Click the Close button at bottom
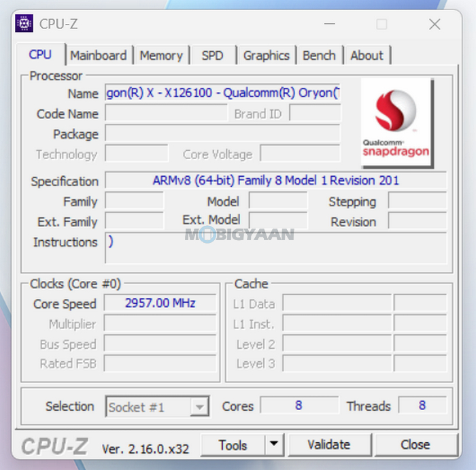This screenshot has width=476, height=470. [415, 445]
